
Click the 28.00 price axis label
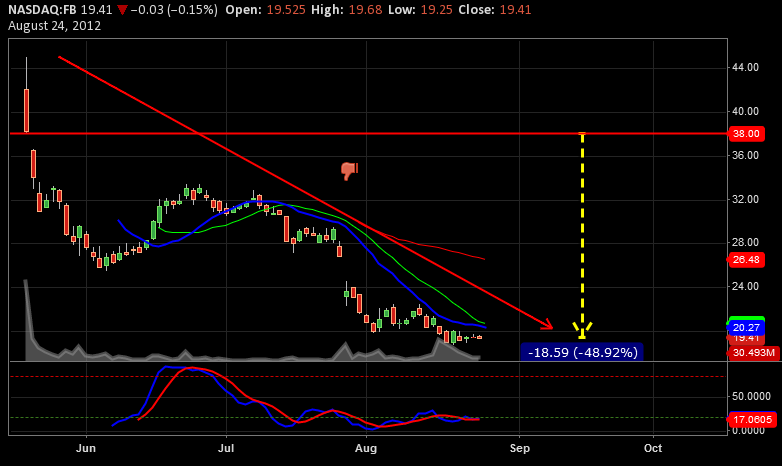point(745,242)
